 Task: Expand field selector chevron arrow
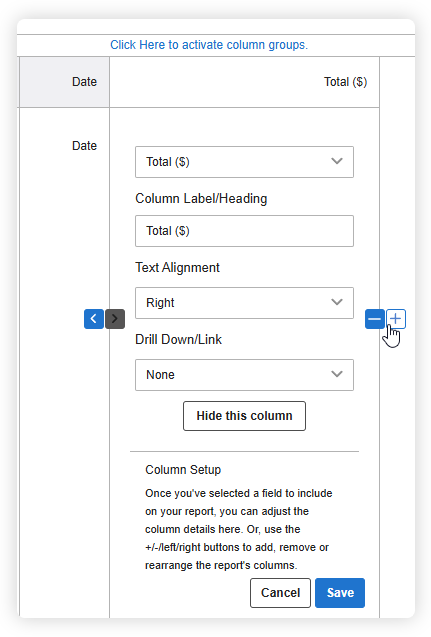click(337, 161)
